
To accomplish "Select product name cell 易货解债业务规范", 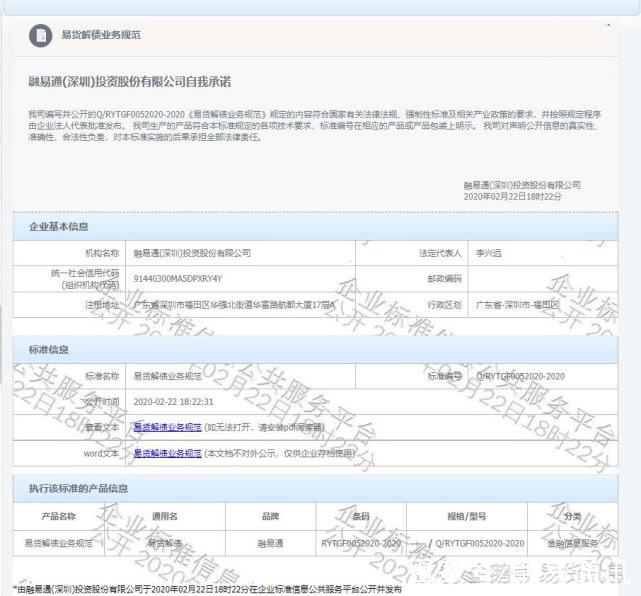I will click(58, 543).
